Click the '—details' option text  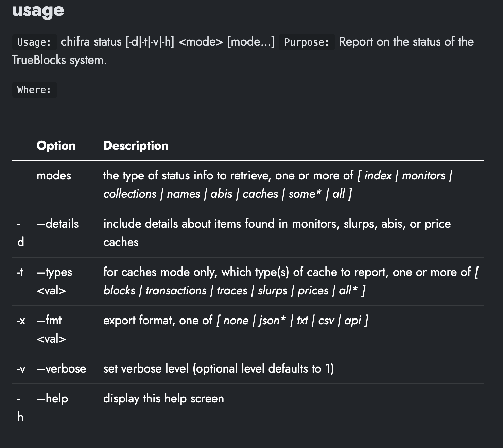pos(57,224)
